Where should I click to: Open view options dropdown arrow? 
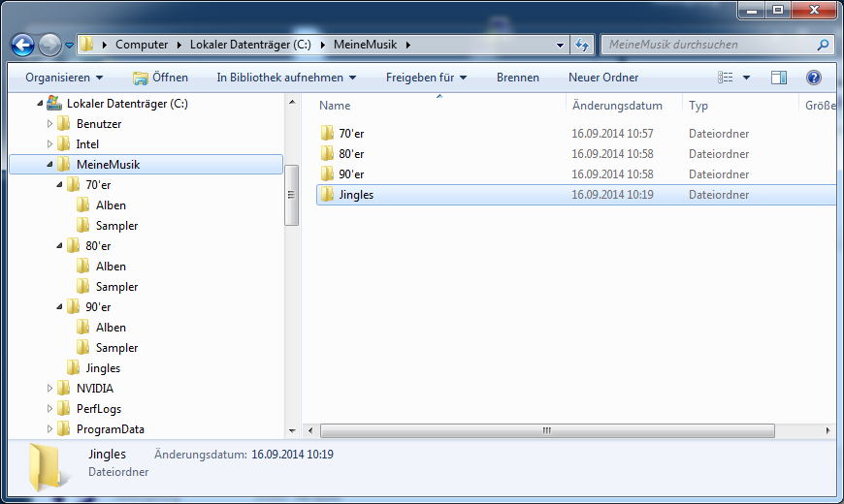[x=746, y=78]
